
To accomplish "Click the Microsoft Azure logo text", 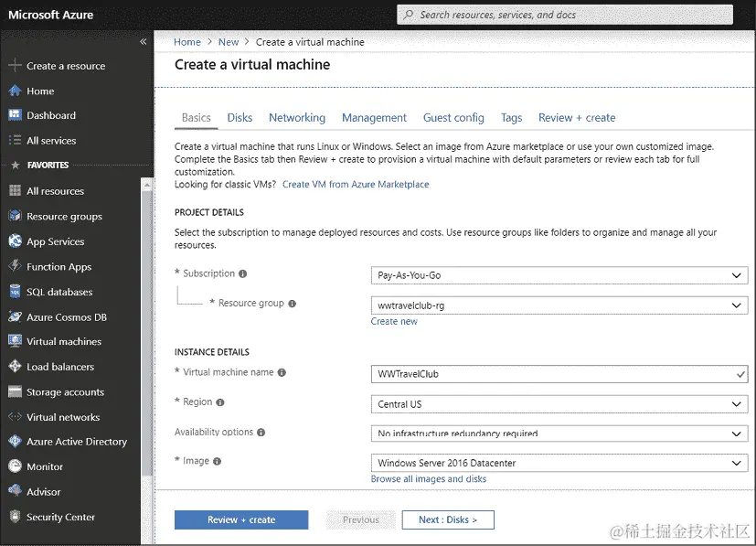I will [50, 15].
